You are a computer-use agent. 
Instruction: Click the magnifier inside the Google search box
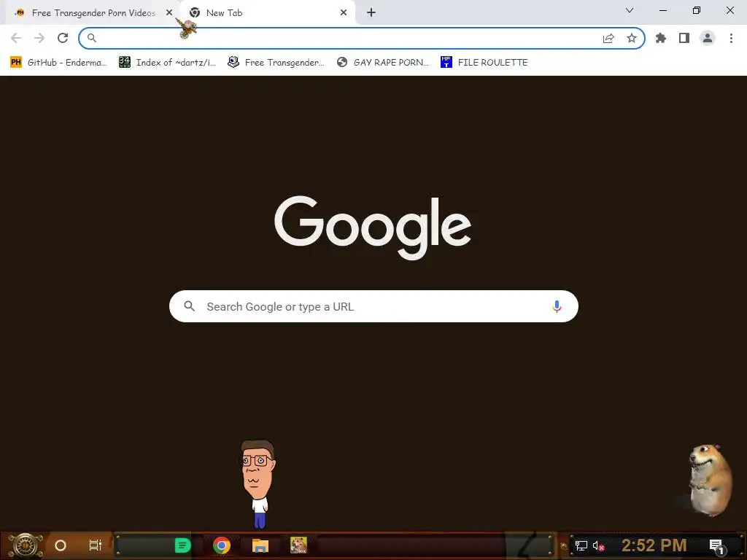click(189, 306)
